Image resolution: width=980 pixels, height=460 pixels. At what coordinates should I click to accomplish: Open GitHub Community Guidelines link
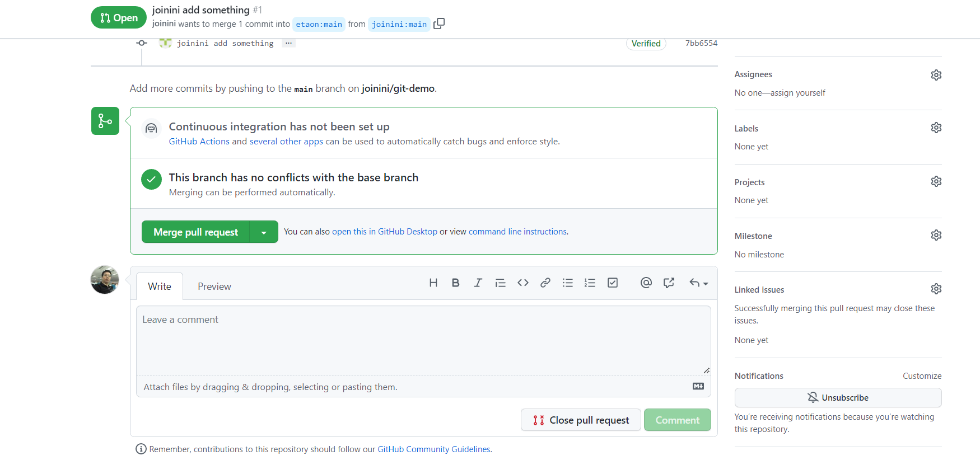[x=434, y=449]
